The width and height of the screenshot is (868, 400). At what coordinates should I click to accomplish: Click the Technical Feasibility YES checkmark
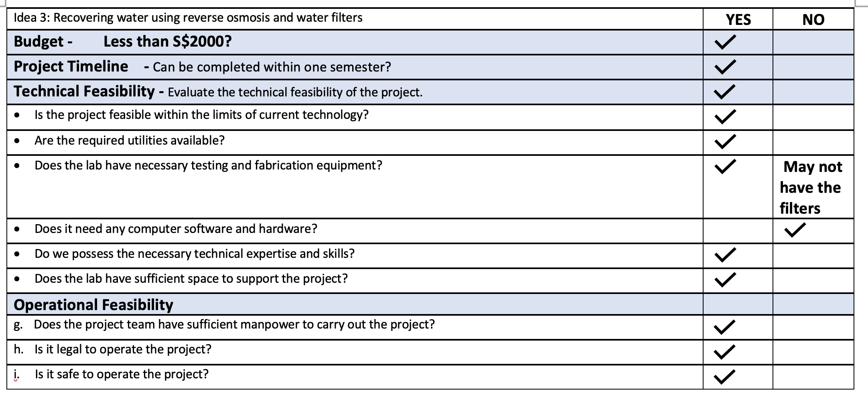725,92
